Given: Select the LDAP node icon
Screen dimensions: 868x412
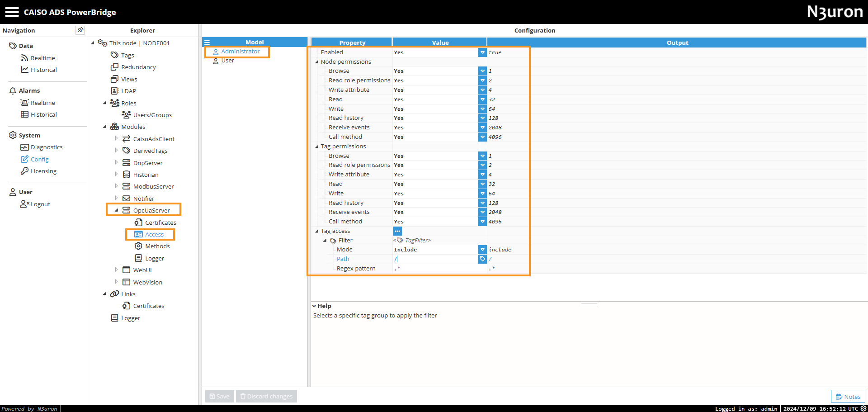Looking at the screenshot, I should (115, 91).
